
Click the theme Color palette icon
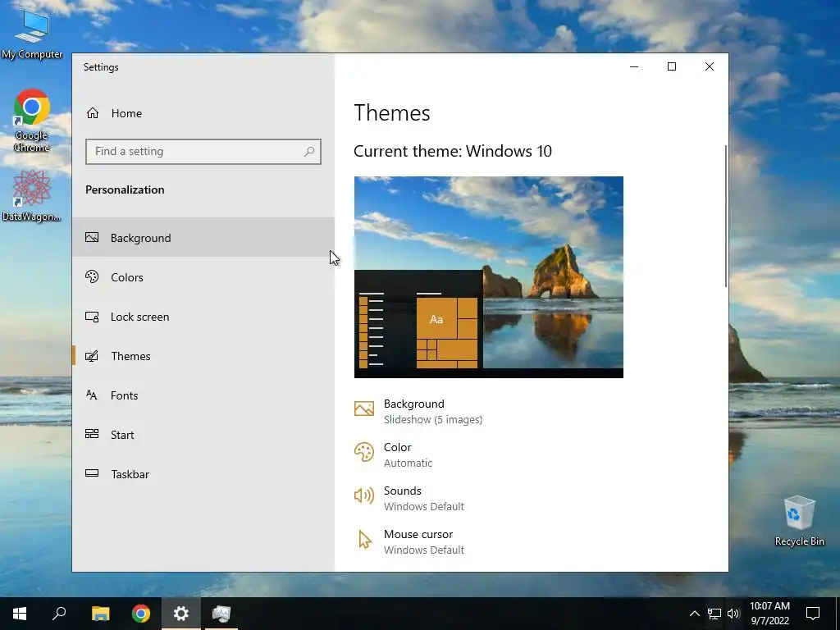[364, 452]
